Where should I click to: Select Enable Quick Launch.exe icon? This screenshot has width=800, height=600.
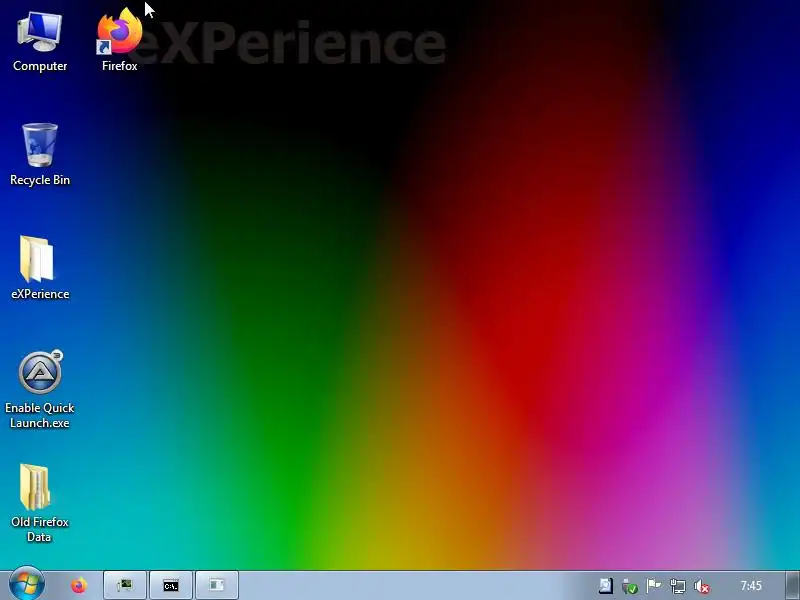[40, 390]
